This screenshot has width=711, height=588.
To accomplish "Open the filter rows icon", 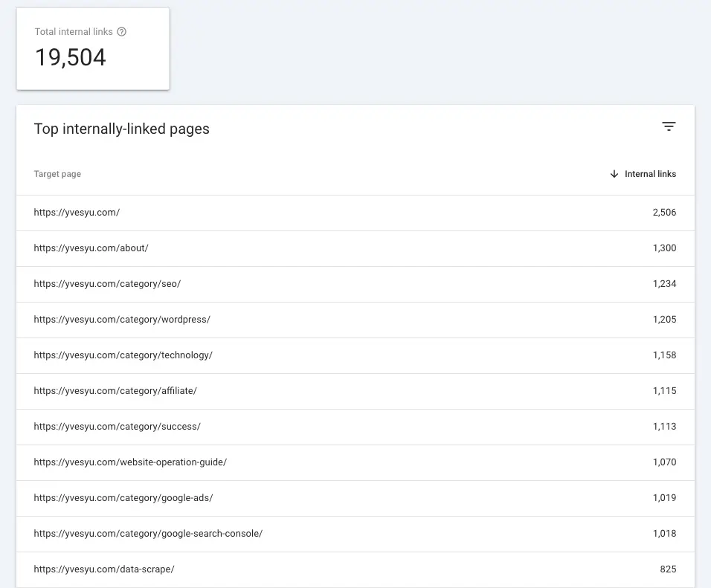I will 669,127.
